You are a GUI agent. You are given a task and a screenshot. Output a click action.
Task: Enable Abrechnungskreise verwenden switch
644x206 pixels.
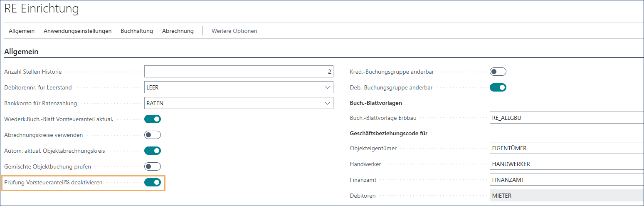pos(152,135)
